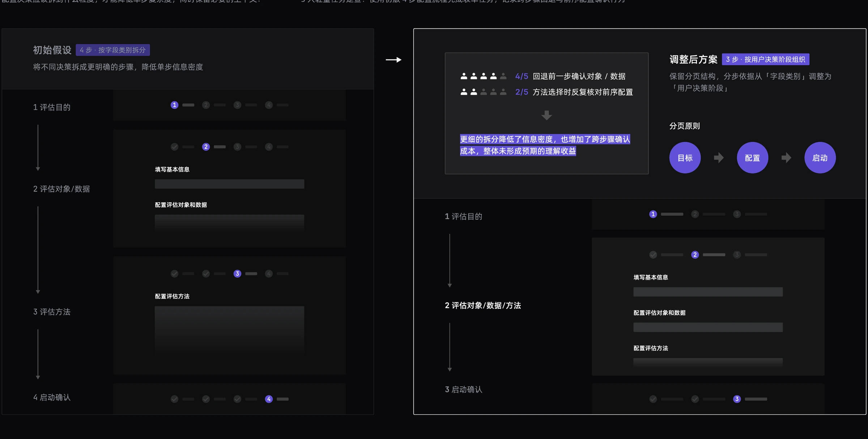Click the badge 3 步 · 按用户决策阶段组织

(766, 59)
